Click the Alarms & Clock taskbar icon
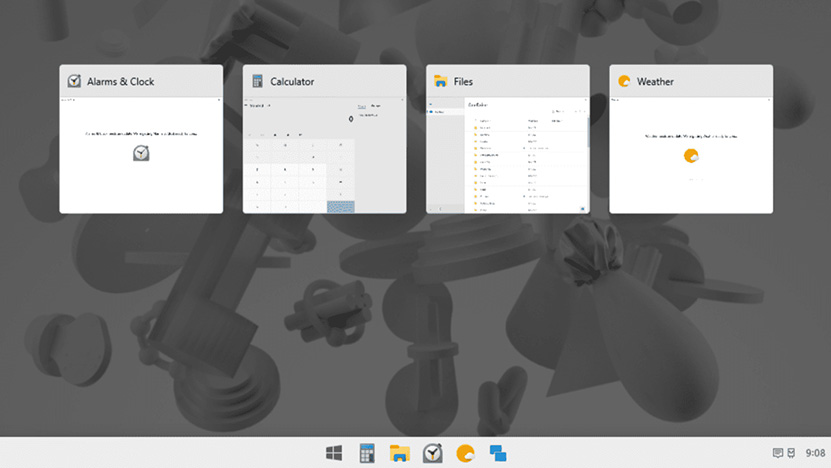Screen dimensions: 831x468 pyautogui.click(x=432, y=453)
